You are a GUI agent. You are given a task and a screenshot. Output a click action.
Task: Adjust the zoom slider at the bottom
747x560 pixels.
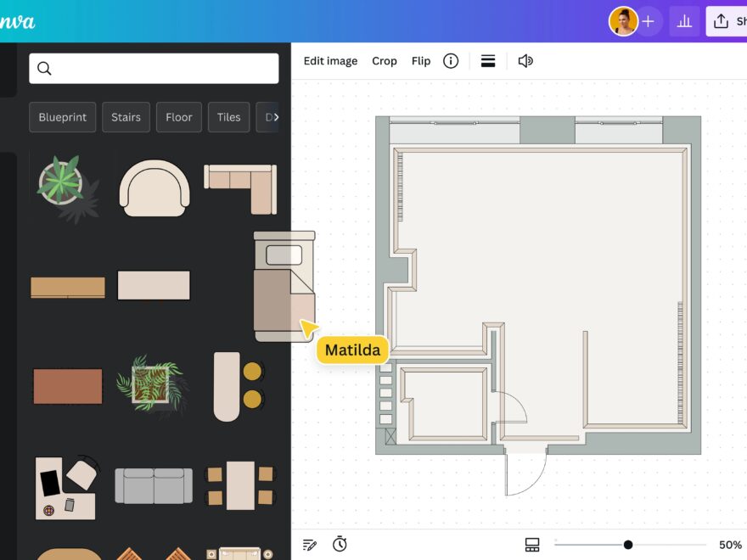click(626, 545)
